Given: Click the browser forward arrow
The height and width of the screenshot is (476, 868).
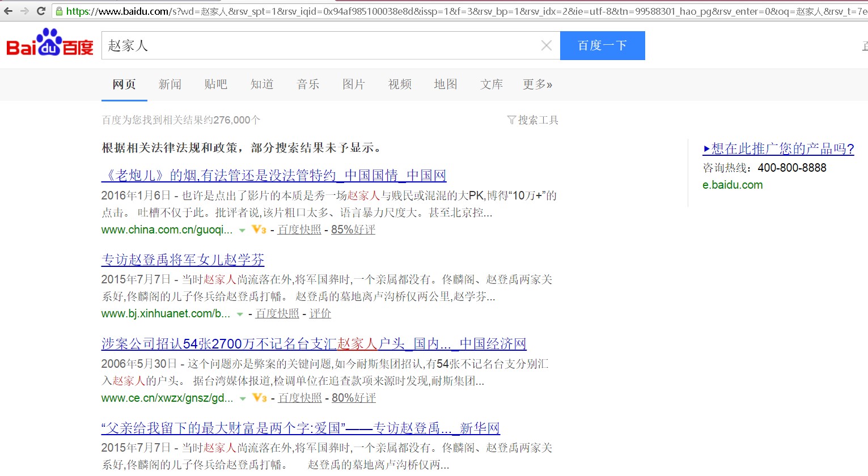Looking at the screenshot, I should coord(24,11).
